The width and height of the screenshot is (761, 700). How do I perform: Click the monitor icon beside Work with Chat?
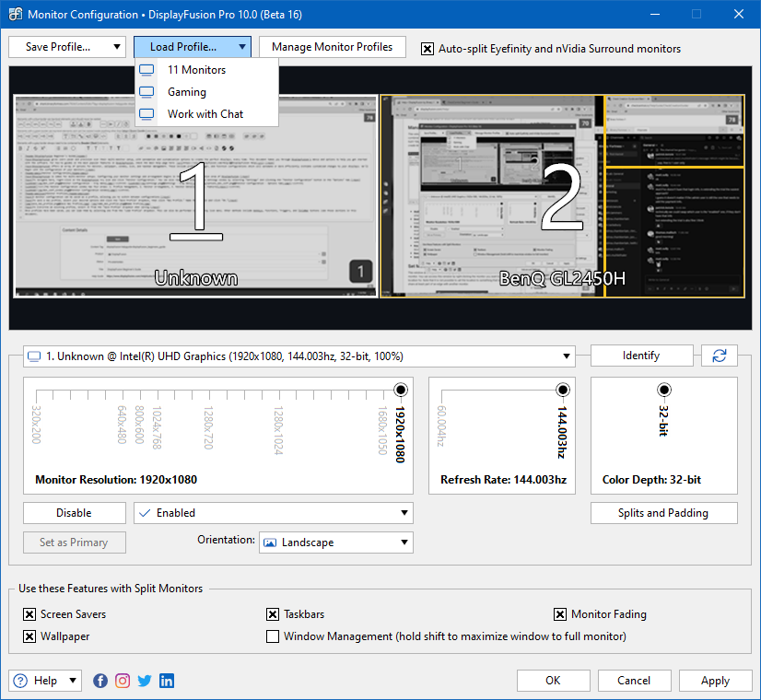coord(146,114)
